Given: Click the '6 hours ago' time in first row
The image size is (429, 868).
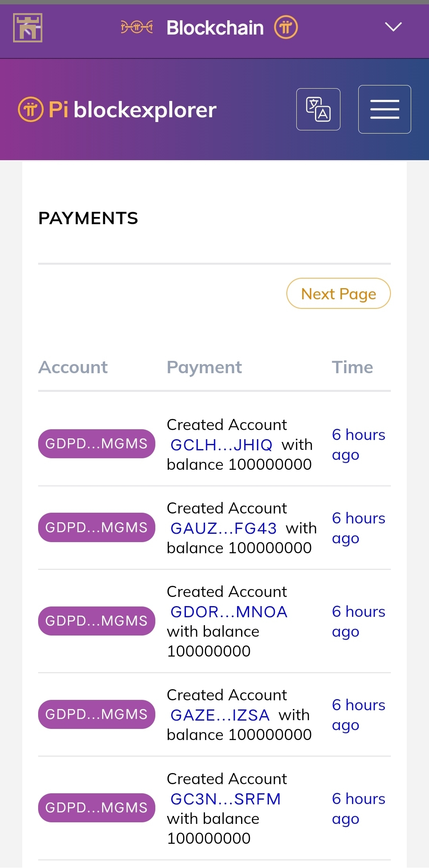Looking at the screenshot, I should coord(358,444).
